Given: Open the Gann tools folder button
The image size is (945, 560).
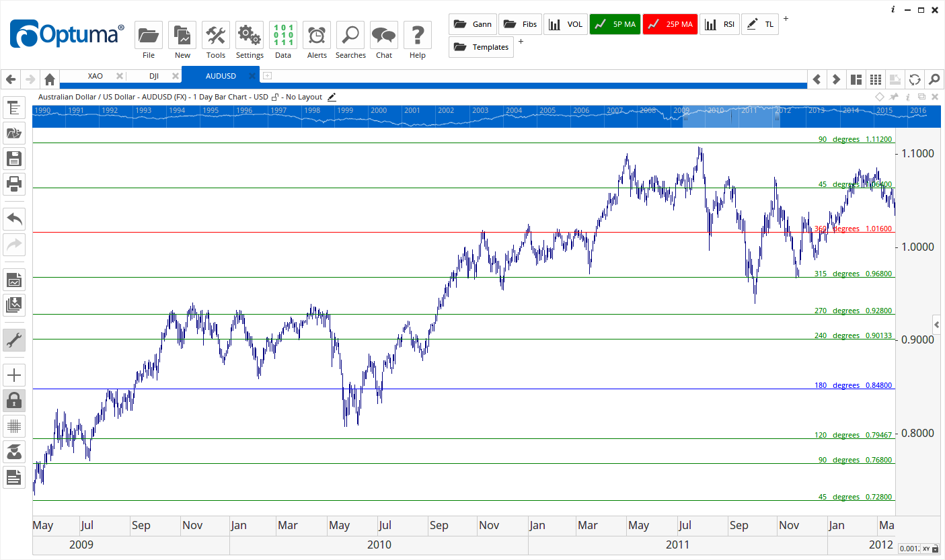Looking at the screenshot, I should point(472,24).
